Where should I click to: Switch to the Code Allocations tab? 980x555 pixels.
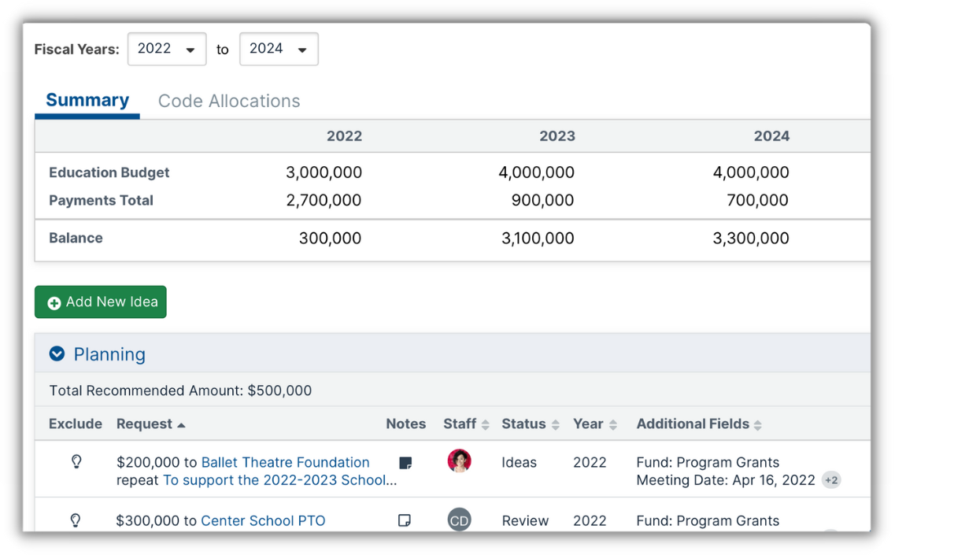coord(229,102)
